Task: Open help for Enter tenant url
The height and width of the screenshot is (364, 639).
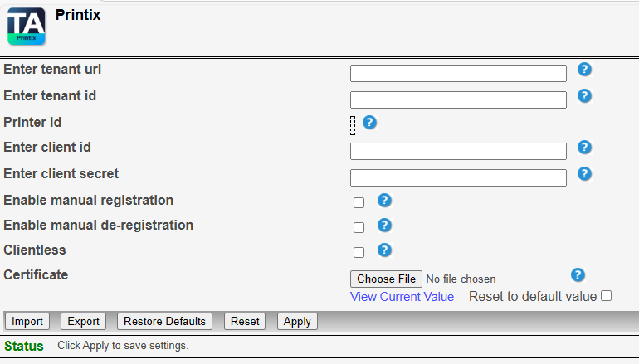Action: point(584,69)
